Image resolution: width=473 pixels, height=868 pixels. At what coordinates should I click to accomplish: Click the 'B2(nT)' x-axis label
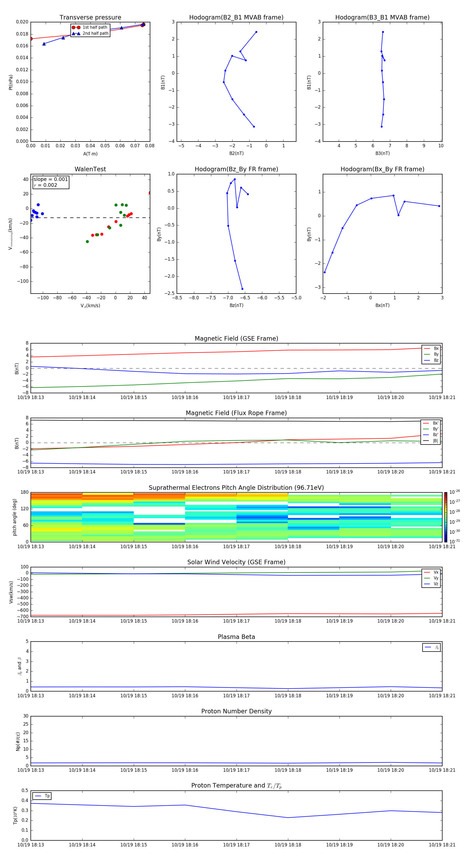(x=236, y=153)
